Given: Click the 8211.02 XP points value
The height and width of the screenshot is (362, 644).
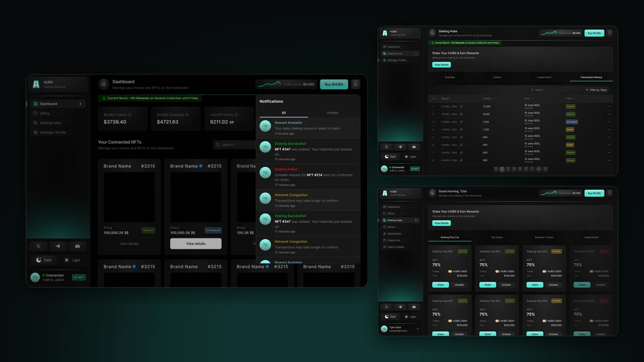Looking at the screenshot, I should pos(222,122).
